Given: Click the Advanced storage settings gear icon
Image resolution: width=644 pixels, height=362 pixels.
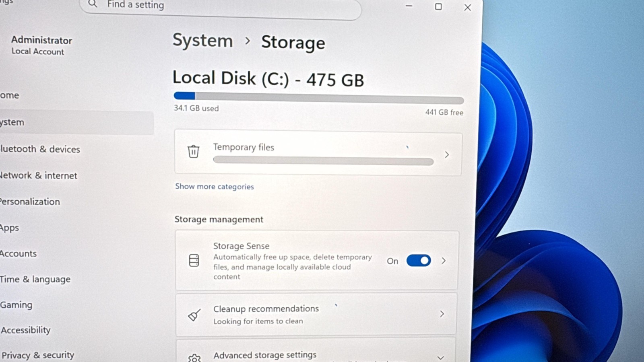Looking at the screenshot, I should point(194,357).
